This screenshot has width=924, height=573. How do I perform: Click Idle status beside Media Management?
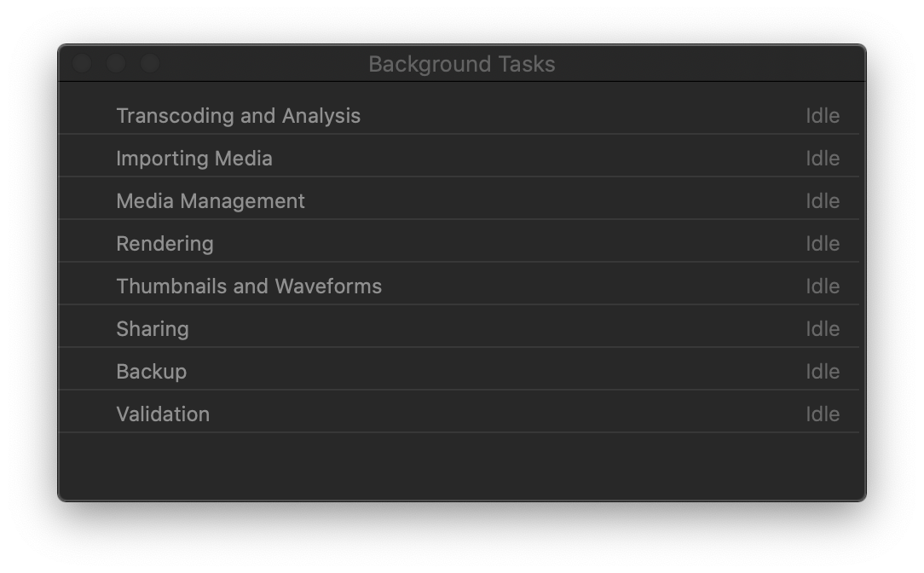pos(823,201)
